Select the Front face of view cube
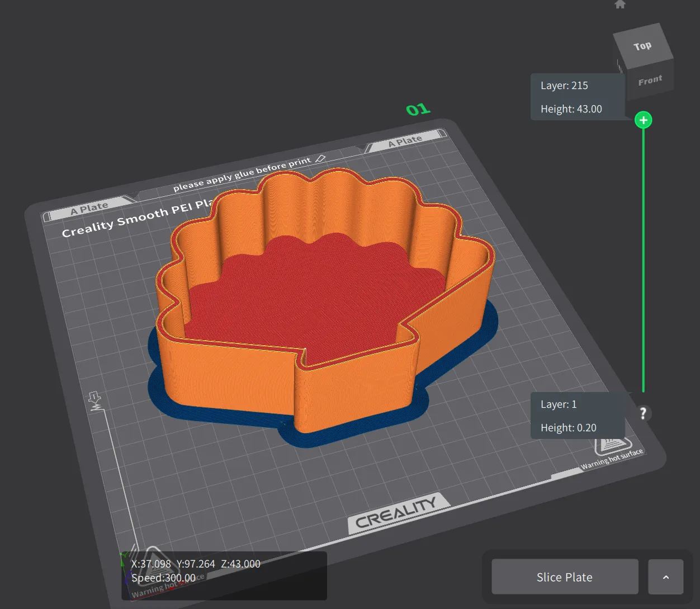 click(x=650, y=81)
